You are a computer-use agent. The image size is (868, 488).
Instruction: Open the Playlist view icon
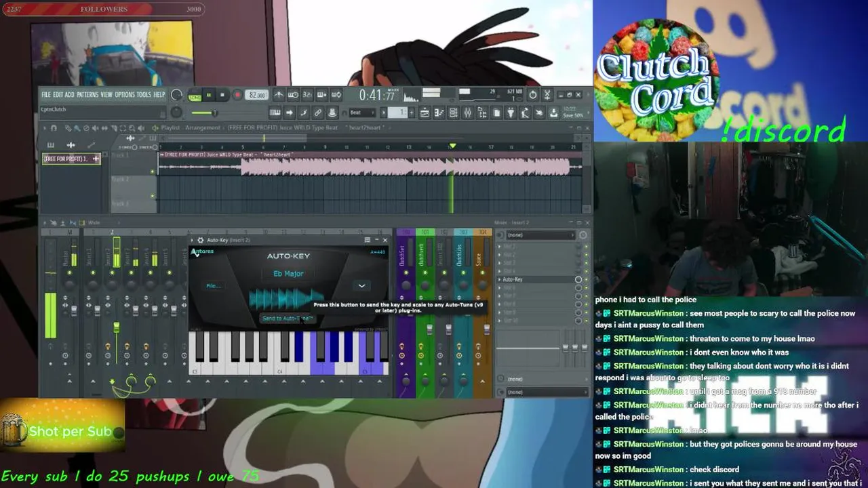pos(425,113)
